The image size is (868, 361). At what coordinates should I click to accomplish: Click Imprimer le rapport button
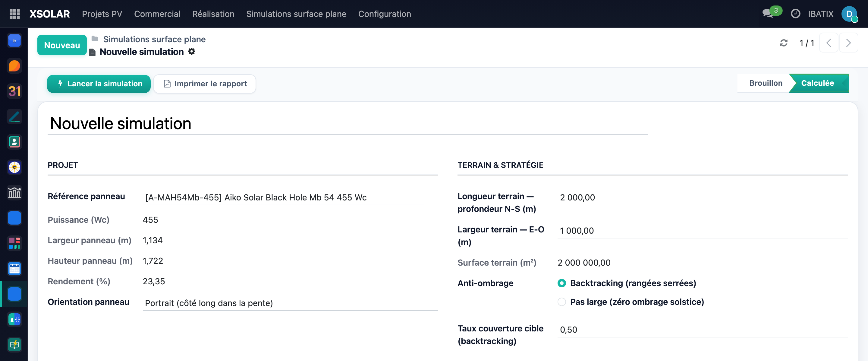click(205, 84)
